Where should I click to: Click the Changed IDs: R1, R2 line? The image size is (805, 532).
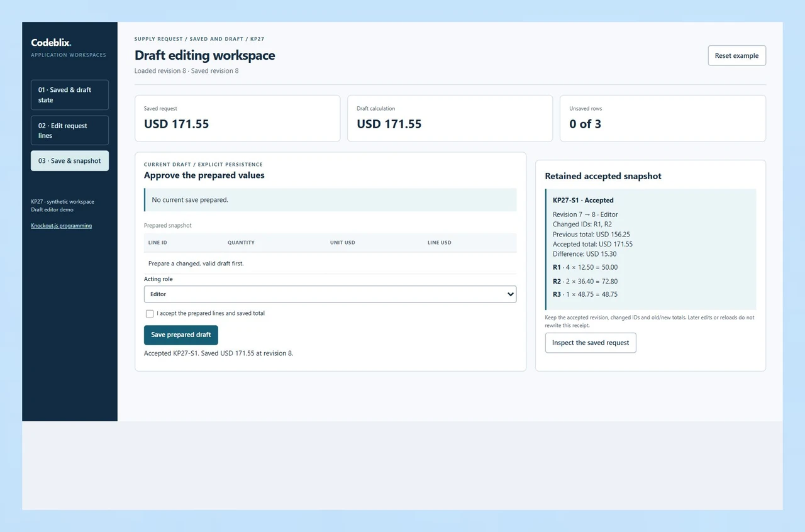(582, 224)
